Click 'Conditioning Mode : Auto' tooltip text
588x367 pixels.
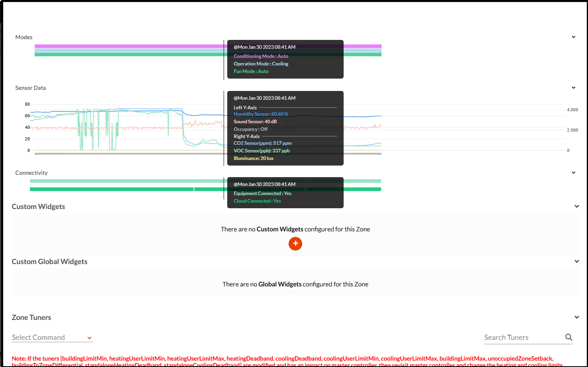click(261, 56)
